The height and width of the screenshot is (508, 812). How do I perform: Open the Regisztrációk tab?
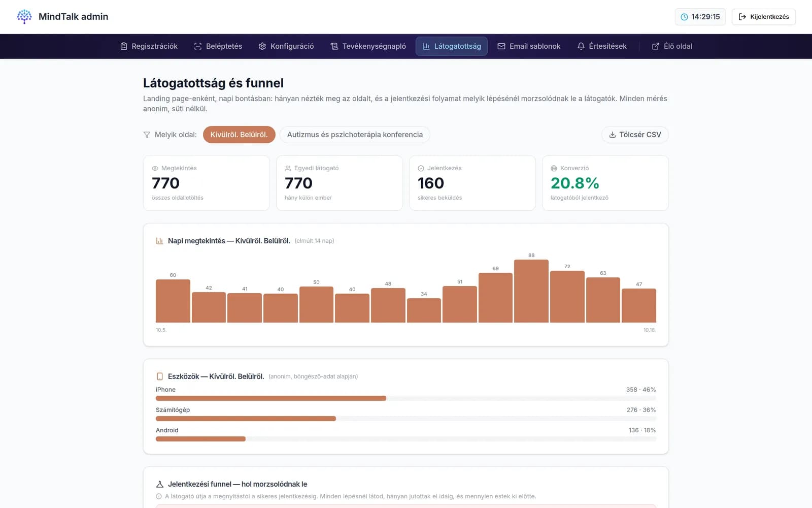coord(149,46)
